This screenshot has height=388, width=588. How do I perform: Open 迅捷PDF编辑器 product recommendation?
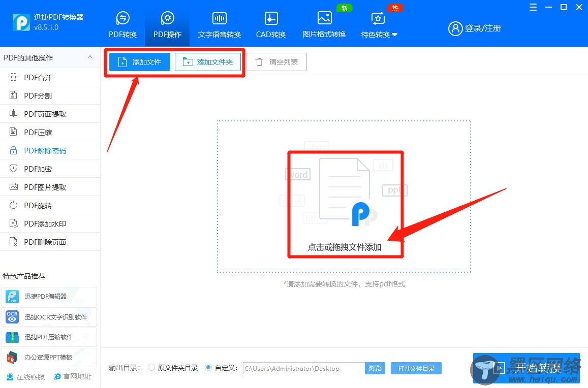[x=49, y=297]
